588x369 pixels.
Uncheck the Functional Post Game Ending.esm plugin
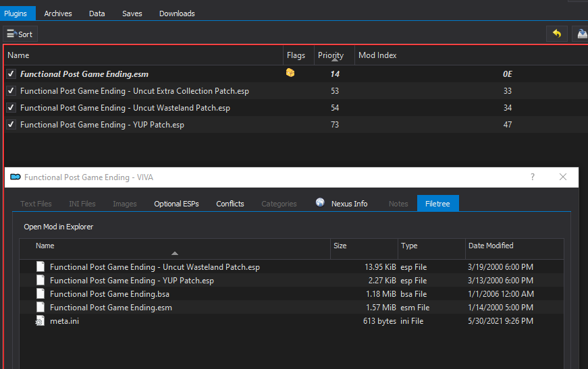point(11,74)
